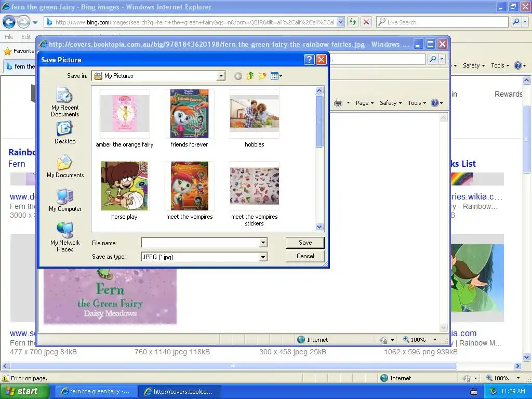Click the Live Search input box

[x=443, y=22]
